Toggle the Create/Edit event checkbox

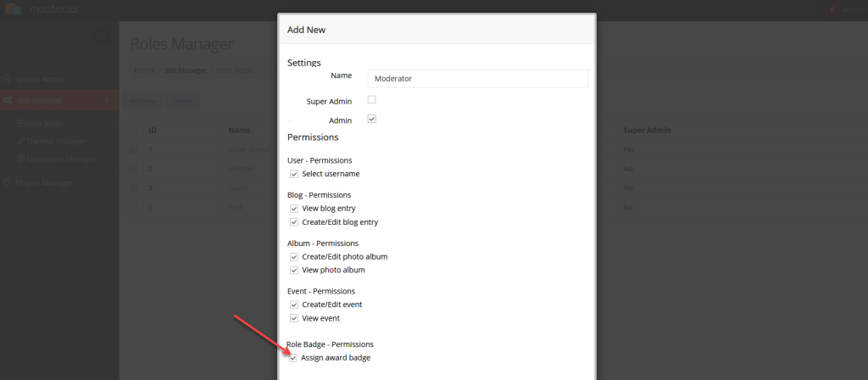pos(294,305)
